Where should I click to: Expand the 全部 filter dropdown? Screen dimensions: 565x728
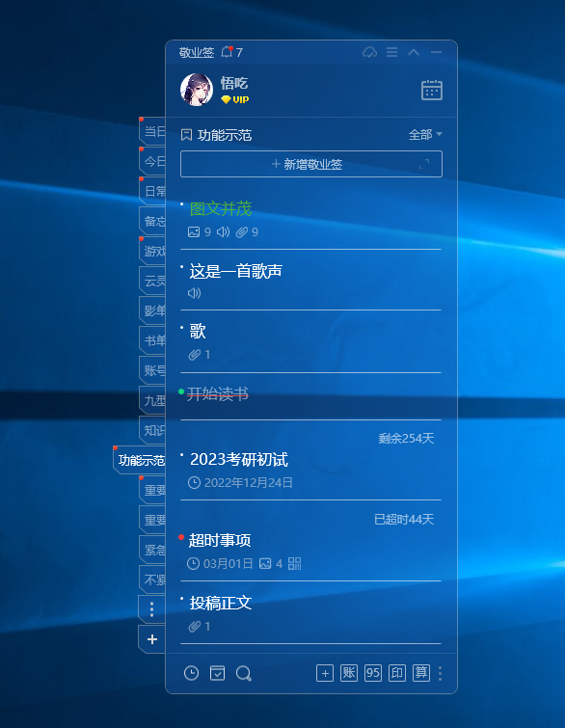(x=425, y=135)
